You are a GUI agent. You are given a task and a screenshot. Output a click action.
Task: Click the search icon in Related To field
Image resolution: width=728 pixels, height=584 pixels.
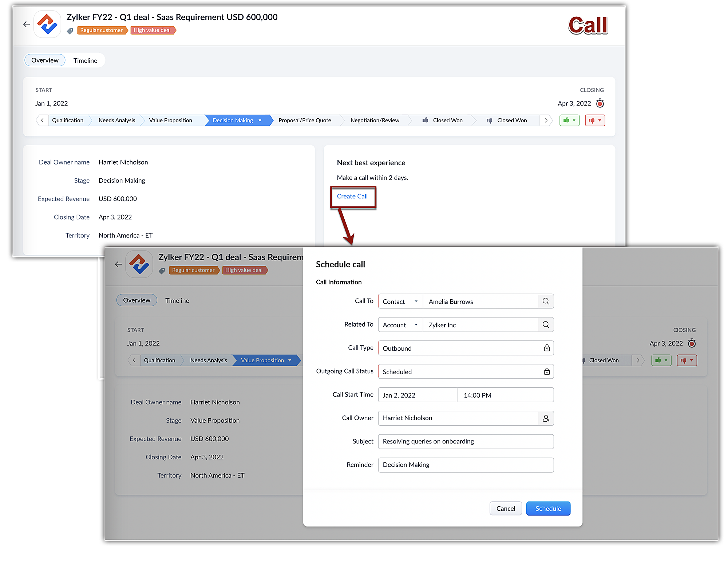[546, 324]
